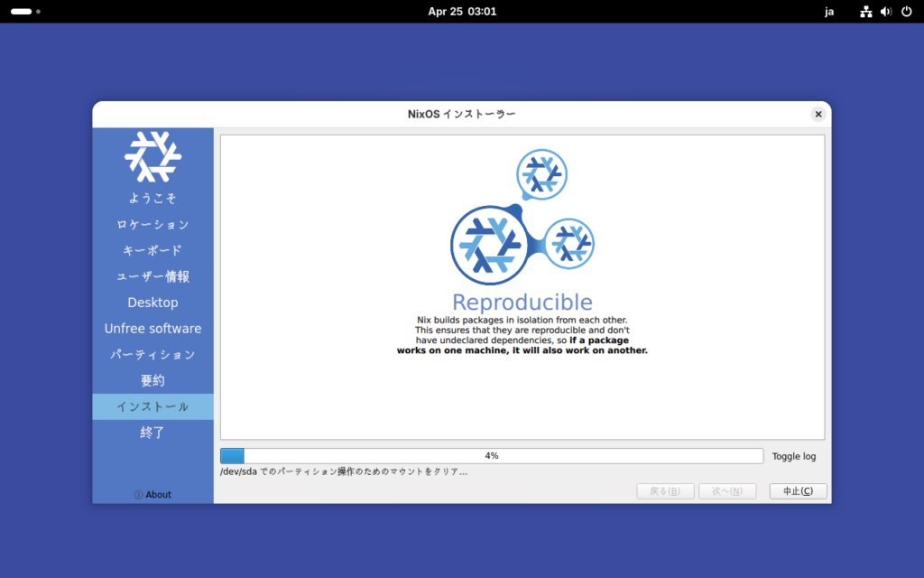Select the ユーザー情報 step in sidebar
Image resolution: width=924 pixels, height=578 pixels.
point(152,276)
